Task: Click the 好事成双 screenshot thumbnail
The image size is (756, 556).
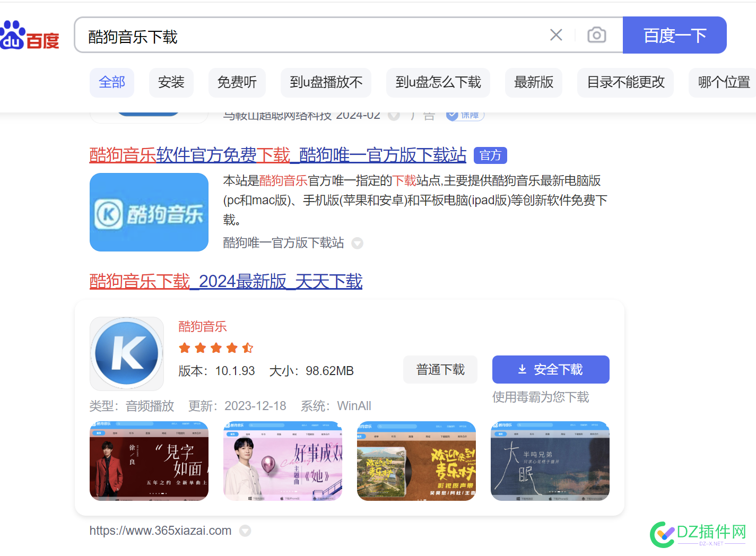Action: [282, 461]
